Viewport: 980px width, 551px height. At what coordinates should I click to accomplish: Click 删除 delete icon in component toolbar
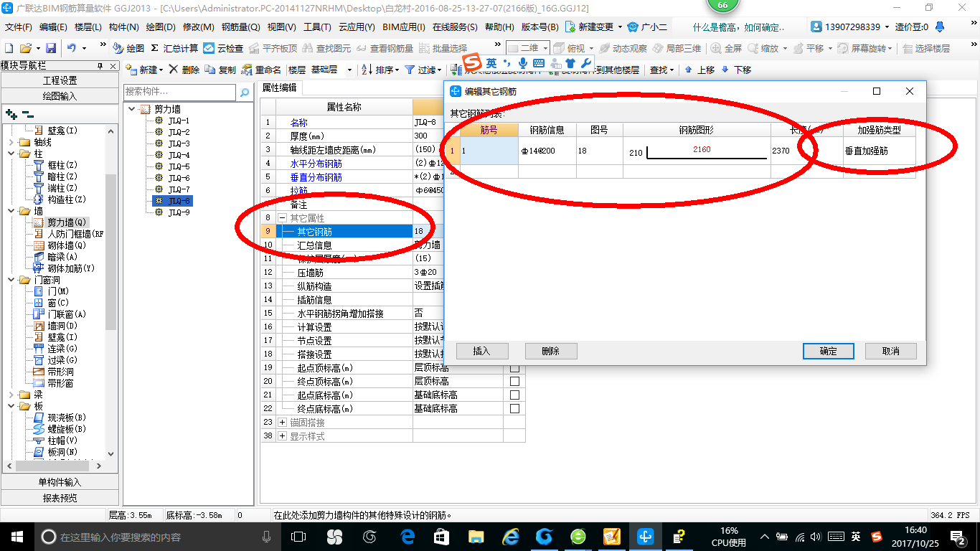[184, 70]
